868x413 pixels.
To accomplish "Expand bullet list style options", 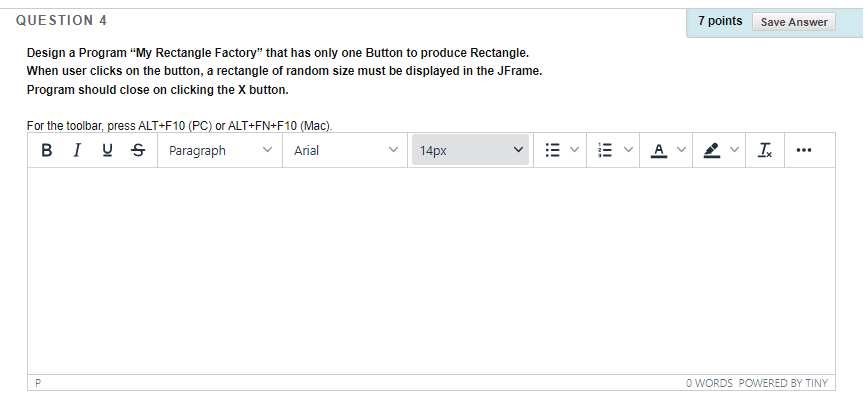I will click(x=574, y=150).
